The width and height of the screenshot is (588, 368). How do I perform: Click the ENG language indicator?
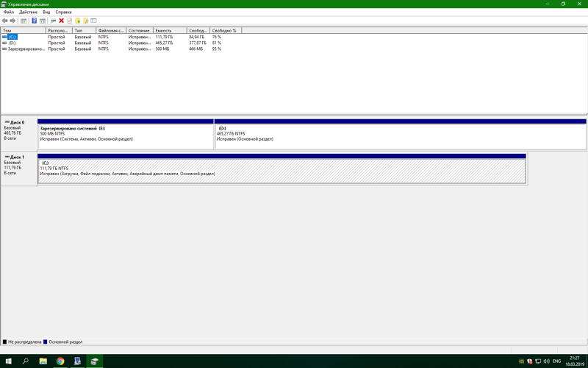tap(556, 361)
